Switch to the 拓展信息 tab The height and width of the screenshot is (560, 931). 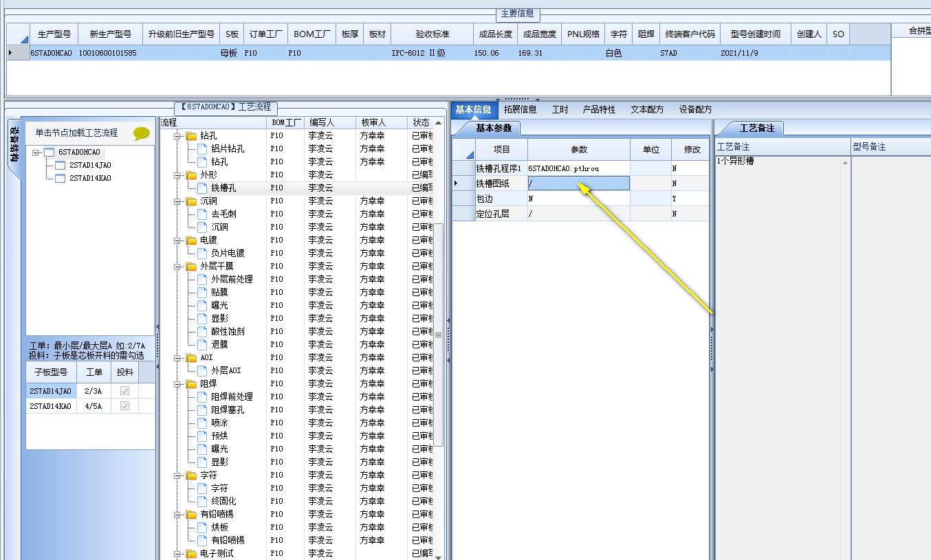click(x=520, y=109)
